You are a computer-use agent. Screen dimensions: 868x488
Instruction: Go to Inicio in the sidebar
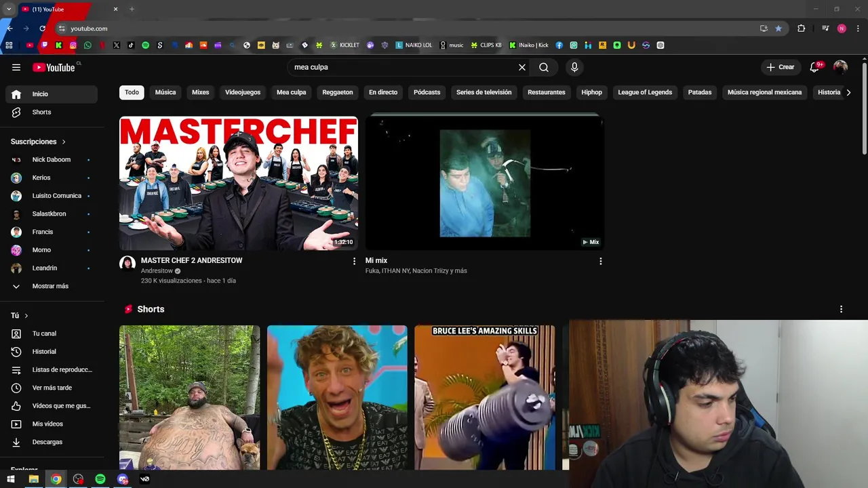tap(52, 94)
